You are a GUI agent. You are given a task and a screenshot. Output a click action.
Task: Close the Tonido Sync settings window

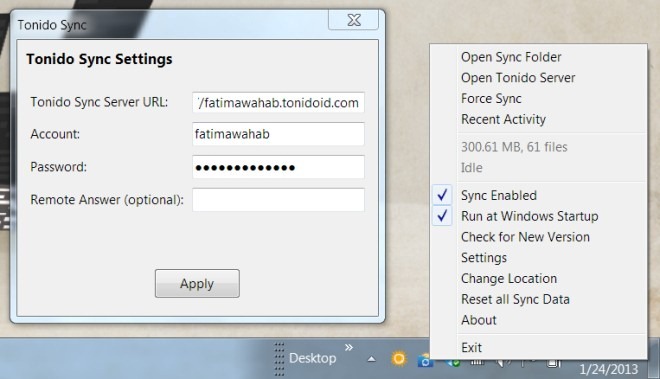tap(354, 20)
